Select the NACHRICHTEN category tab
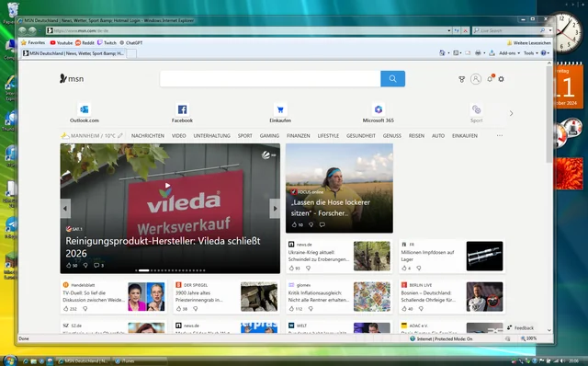Image resolution: width=588 pixels, height=366 pixels. (x=148, y=135)
